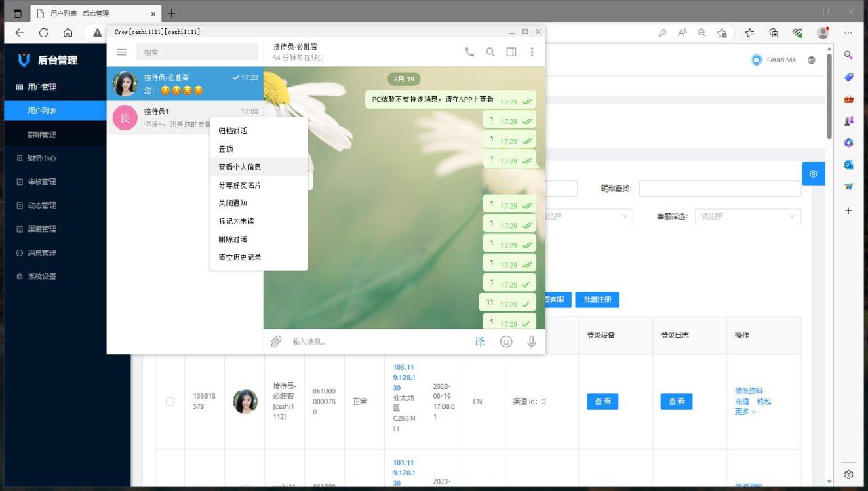This screenshot has height=491, width=868.
Task: Click the paperclip attach file icon
Action: tap(276, 342)
